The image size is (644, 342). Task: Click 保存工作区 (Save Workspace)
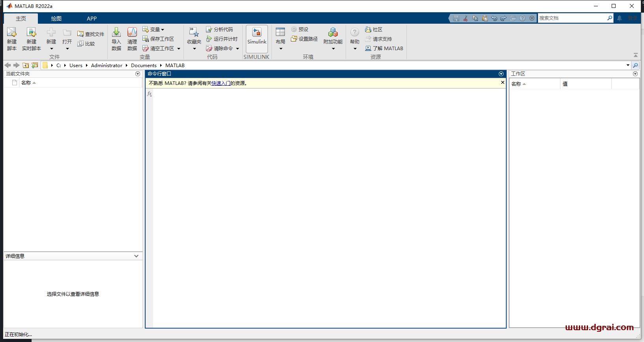(x=158, y=39)
